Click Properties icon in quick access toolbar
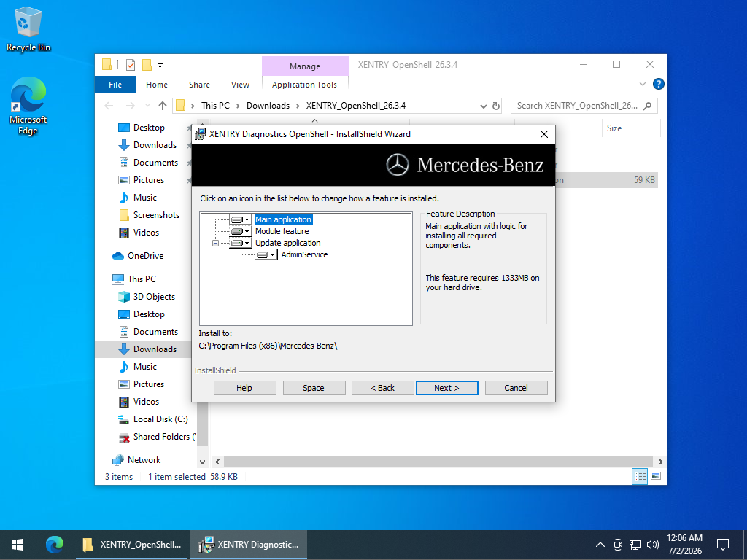This screenshot has height=560, width=747. (130, 65)
